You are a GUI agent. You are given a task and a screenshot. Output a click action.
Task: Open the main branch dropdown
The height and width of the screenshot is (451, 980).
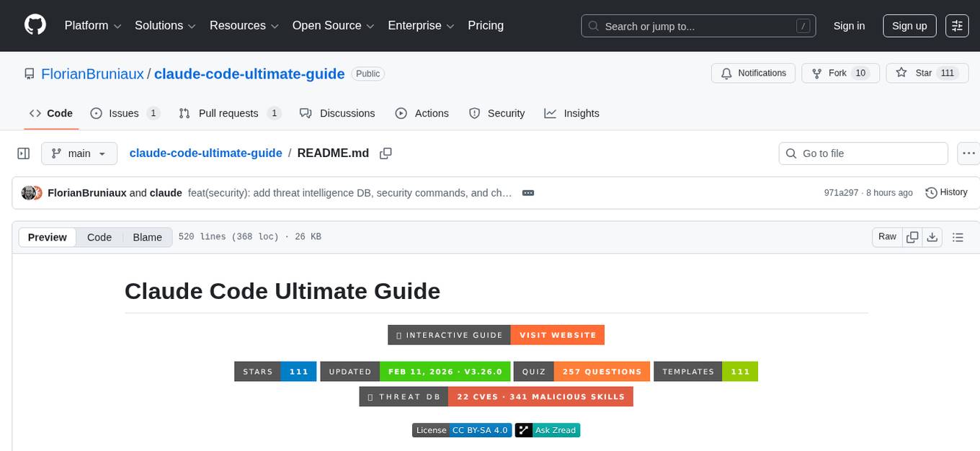(x=79, y=153)
